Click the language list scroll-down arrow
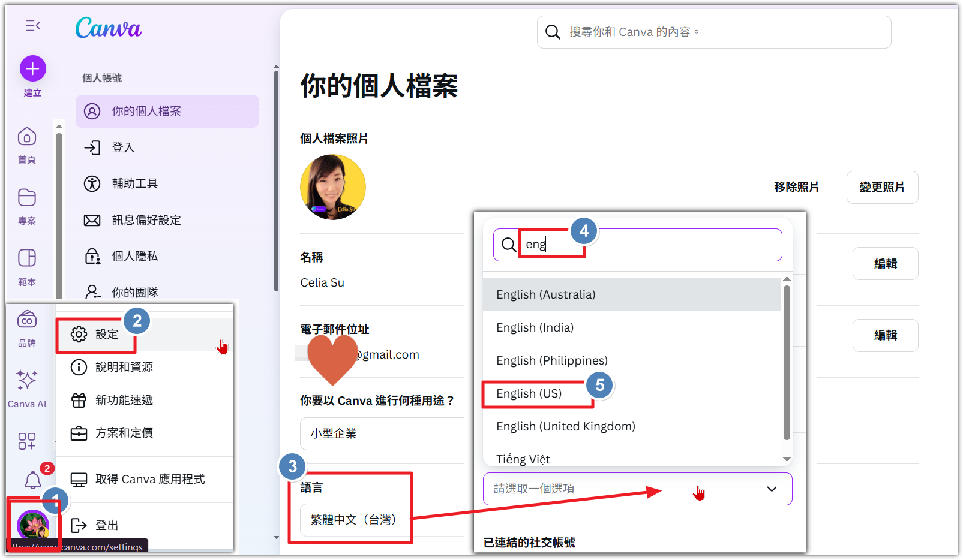Screen dimensions: 963x560 (787, 459)
